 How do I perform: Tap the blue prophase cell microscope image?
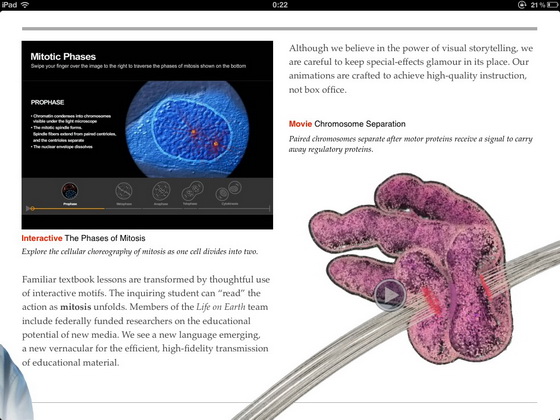187,129
